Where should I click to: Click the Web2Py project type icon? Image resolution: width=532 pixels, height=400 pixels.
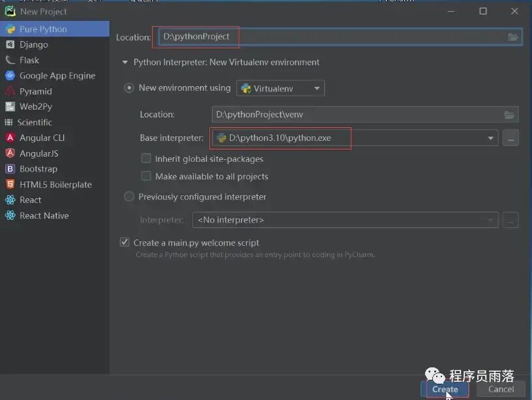[x=10, y=106]
